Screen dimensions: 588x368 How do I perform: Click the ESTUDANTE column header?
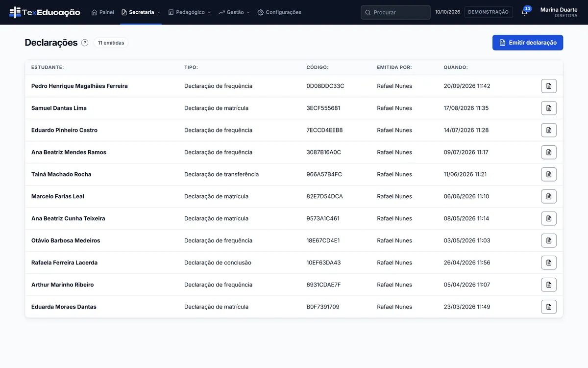tap(48, 68)
